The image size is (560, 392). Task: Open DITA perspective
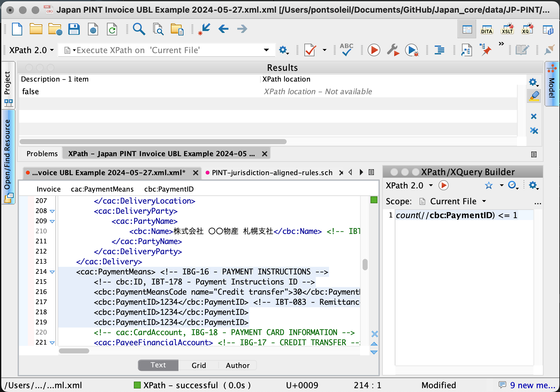[x=487, y=29]
